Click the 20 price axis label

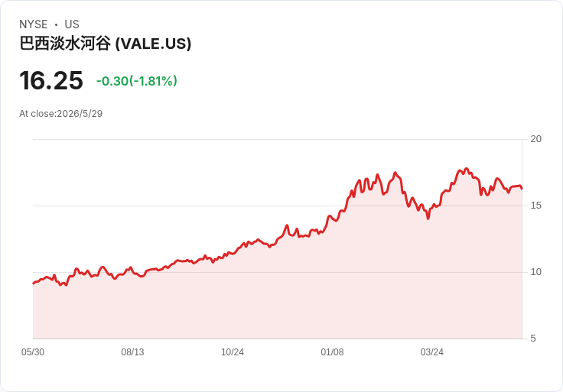535,139
